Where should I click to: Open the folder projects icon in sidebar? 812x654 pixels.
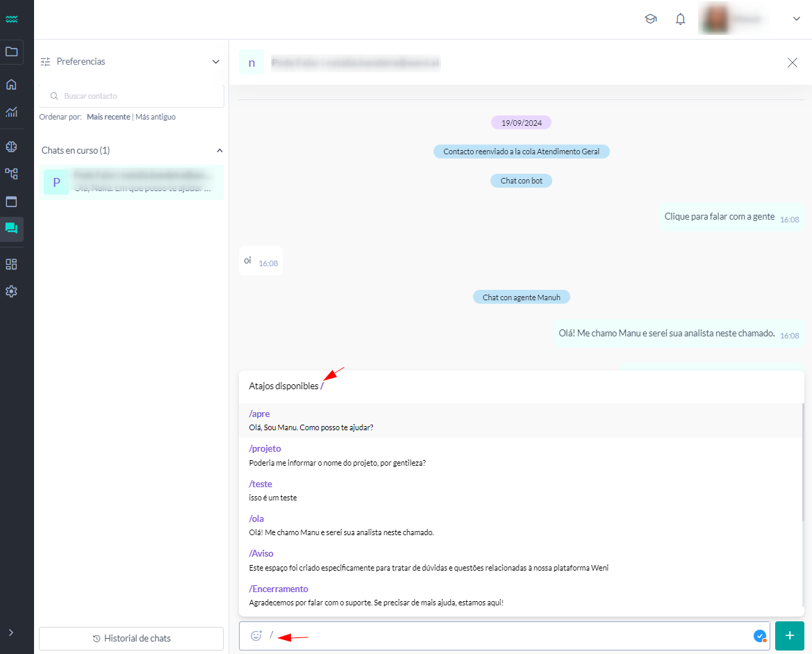point(11,52)
